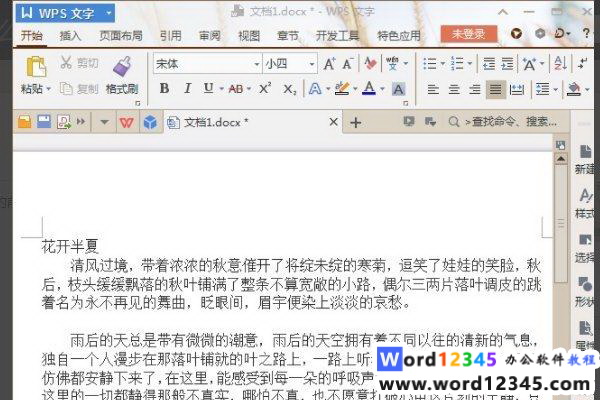600x400 pixels.
Task: Click the save icon in quick toolbar
Action: coord(43,122)
